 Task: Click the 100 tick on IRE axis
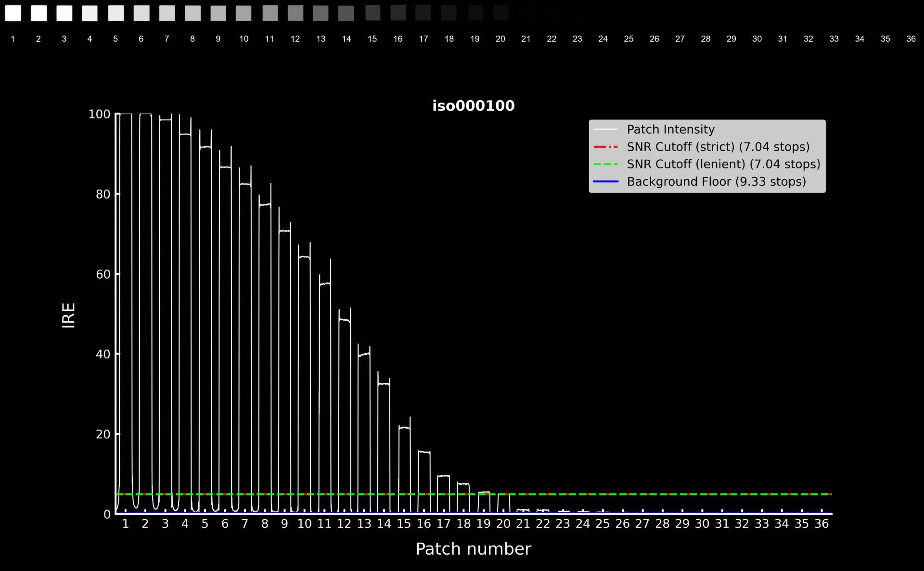click(99, 114)
